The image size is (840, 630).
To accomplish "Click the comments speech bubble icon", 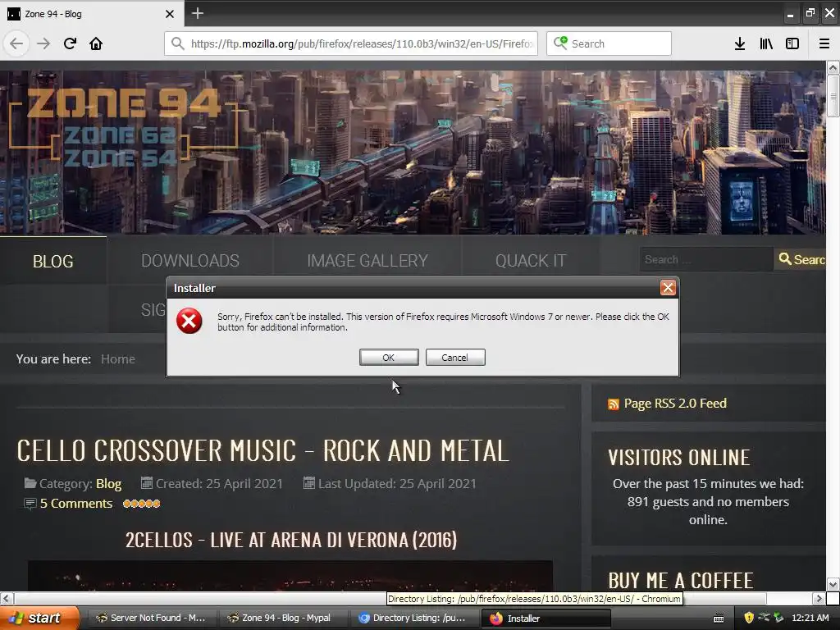I will pyautogui.click(x=30, y=504).
